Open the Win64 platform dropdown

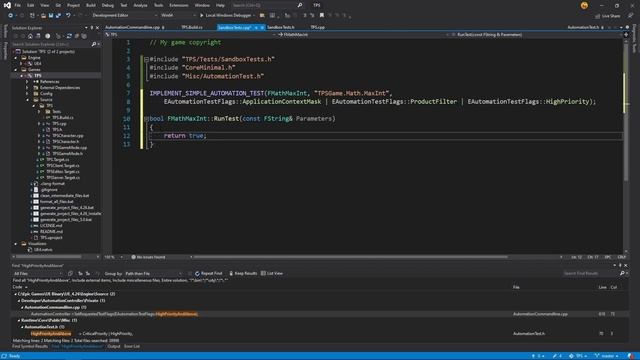(x=178, y=16)
